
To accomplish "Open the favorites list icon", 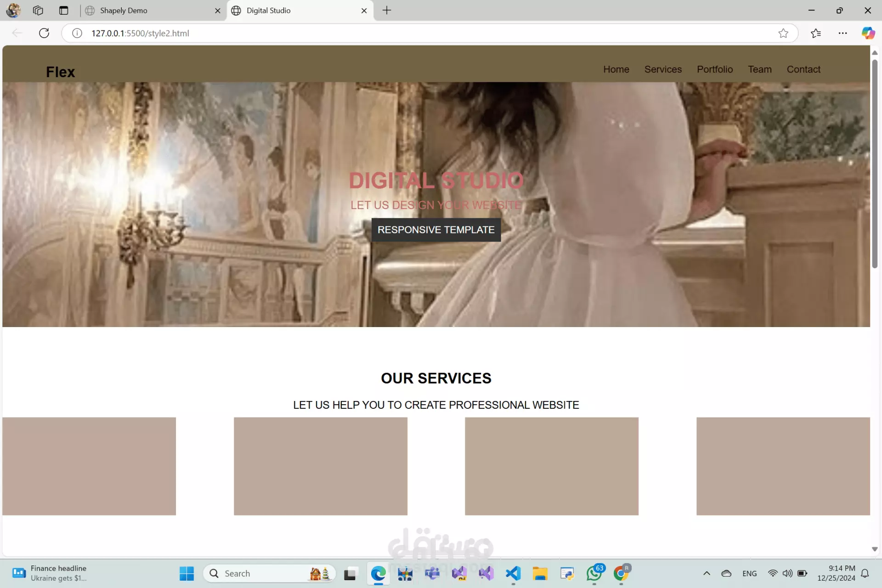I will (816, 33).
